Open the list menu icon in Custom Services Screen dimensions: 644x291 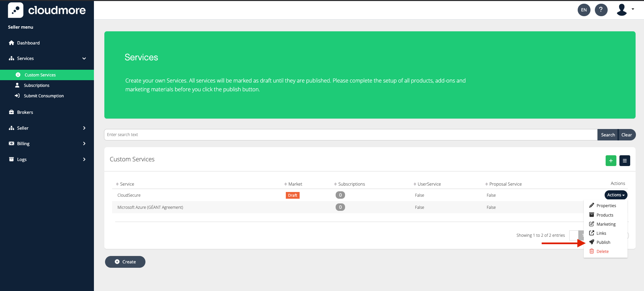click(x=624, y=161)
